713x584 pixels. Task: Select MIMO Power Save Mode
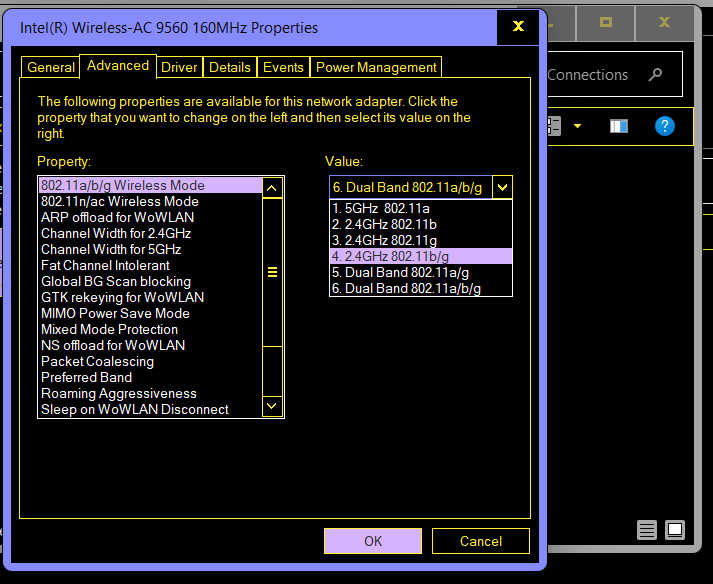pos(150,313)
